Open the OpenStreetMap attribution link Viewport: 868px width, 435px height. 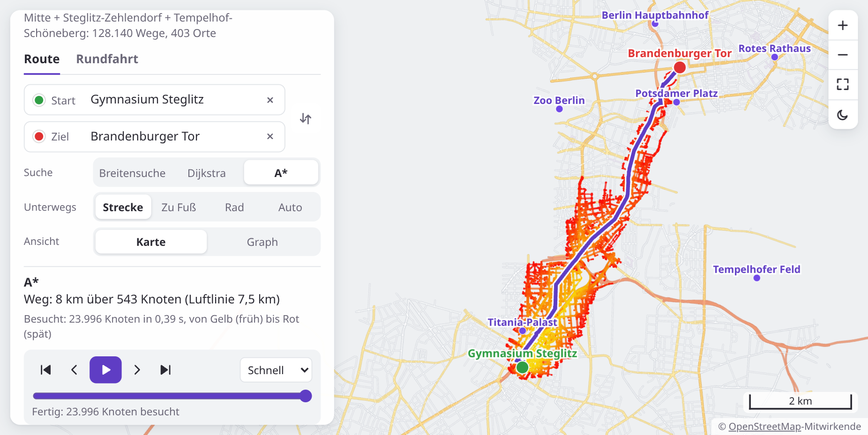click(x=765, y=426)
